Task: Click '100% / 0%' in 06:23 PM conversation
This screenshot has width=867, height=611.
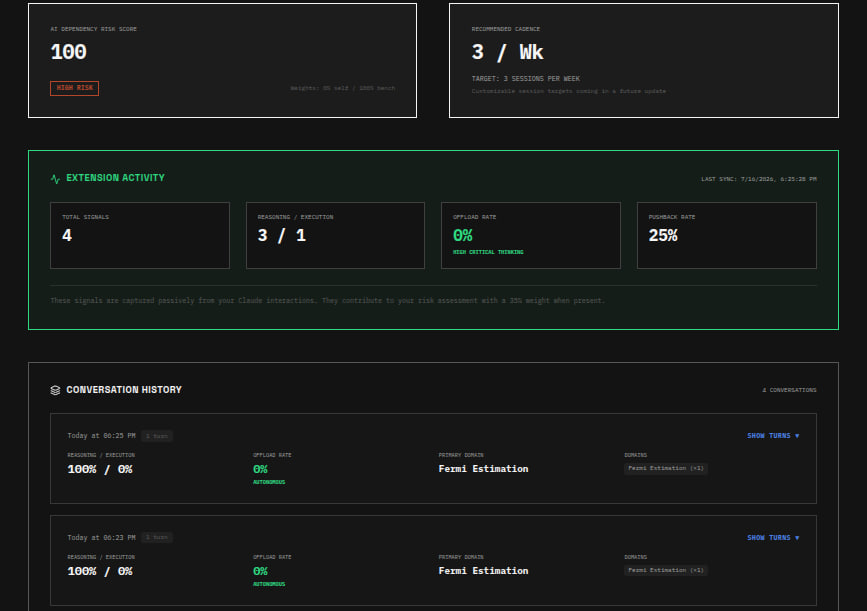Action: (x=100, y=571)
